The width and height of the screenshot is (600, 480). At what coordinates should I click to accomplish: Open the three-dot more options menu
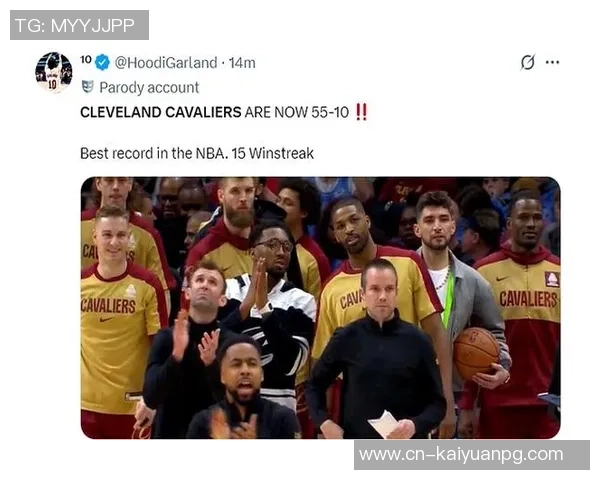[552, 62]
